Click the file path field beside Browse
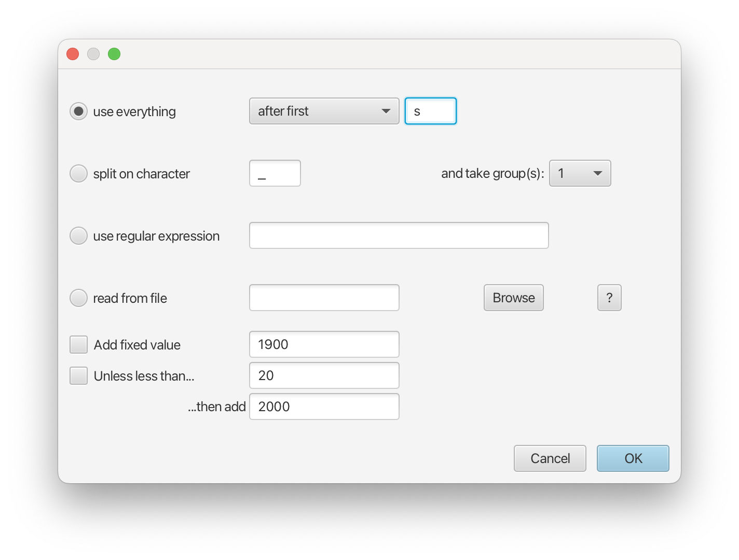Viewport: 739px width, 560px height. (x=324, y=298)
